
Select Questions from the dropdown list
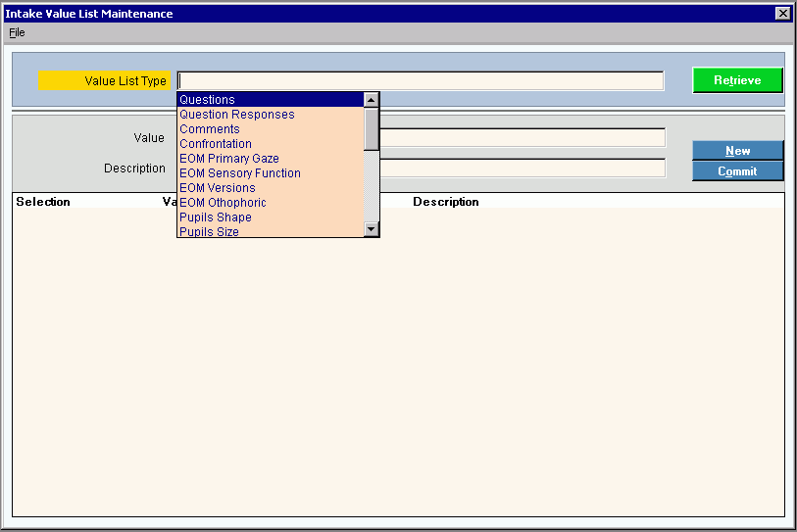[207, 100]
